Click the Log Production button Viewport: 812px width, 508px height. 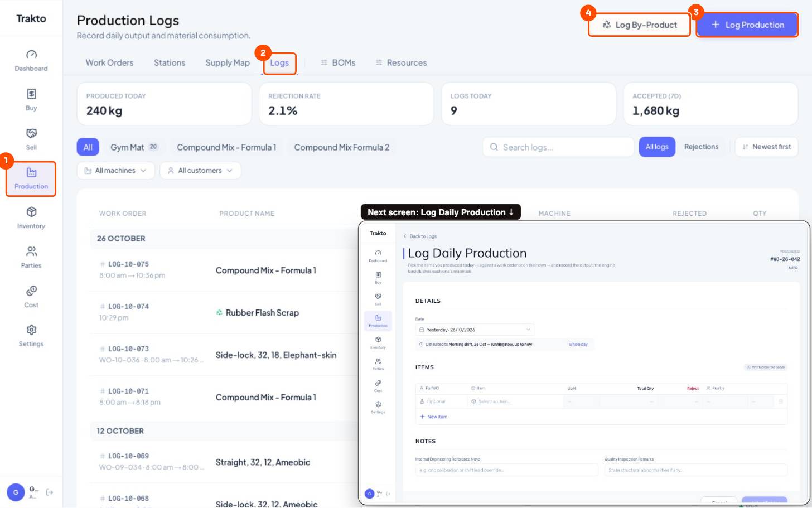point(747,25)
